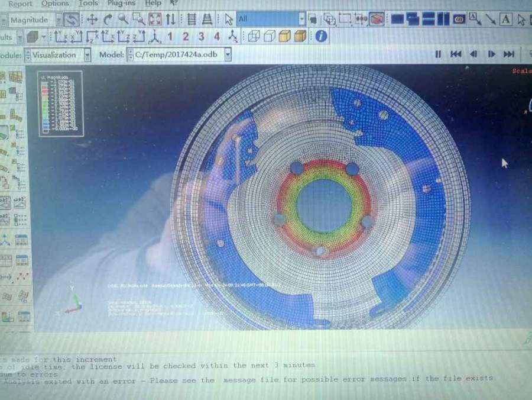Click the contour legend box in the viewport
532x400 pixels.
pos(61,104)
